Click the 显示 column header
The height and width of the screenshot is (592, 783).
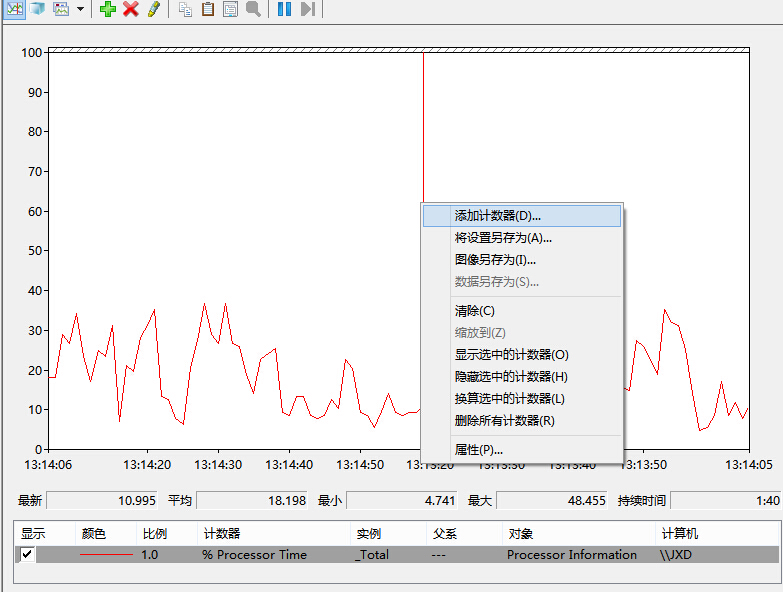point(44,534)
